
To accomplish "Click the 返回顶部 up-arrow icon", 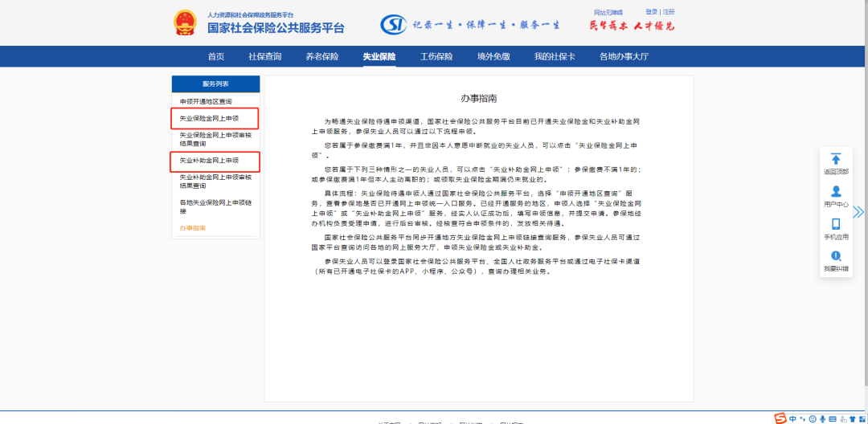I will [836, 159].
